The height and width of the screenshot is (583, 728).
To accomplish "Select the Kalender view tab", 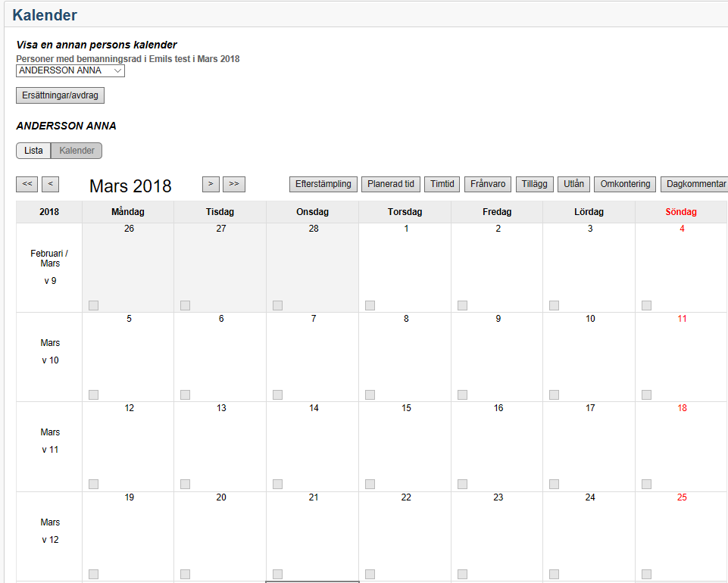I will click(x=76, y=151).
